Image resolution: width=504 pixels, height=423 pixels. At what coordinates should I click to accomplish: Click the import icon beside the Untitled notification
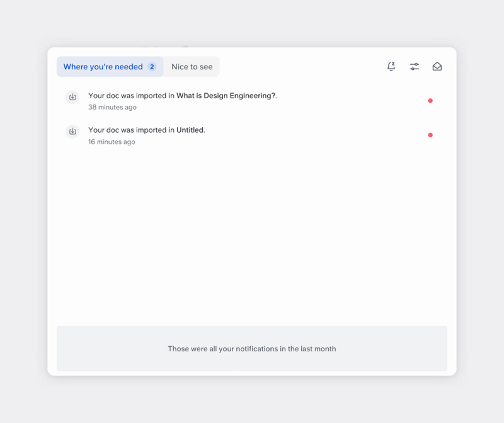72,132
